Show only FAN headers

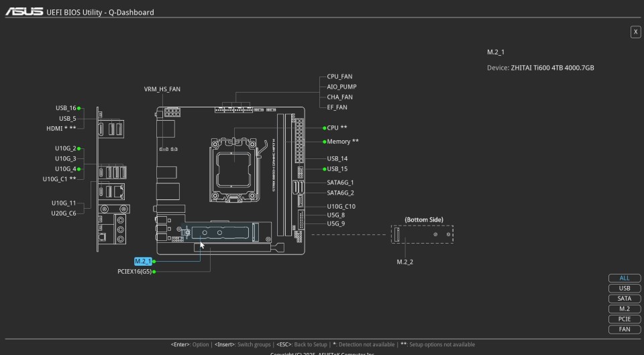point(625,329)
